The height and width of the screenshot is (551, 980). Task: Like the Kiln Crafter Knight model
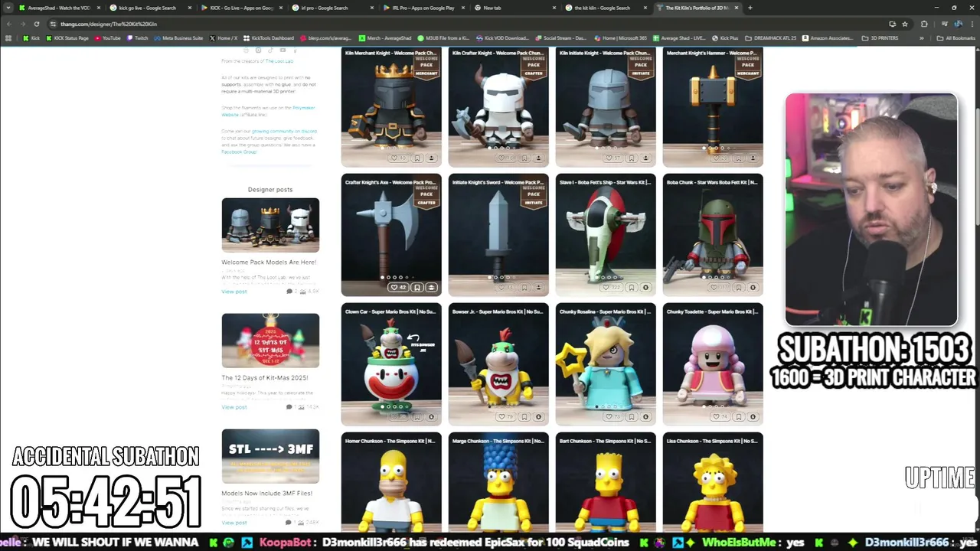pyautogui.click(x=505, y=158)
